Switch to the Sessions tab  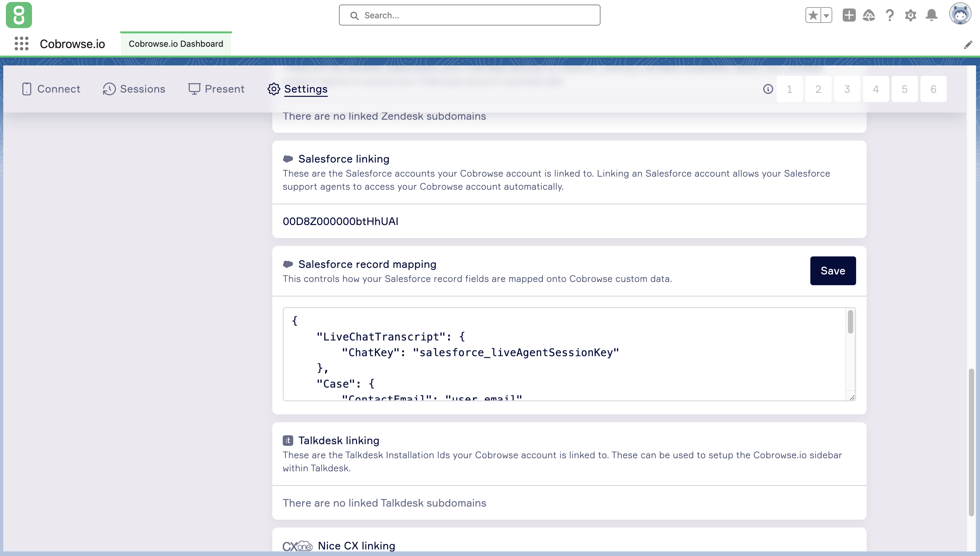click(134, 89)
